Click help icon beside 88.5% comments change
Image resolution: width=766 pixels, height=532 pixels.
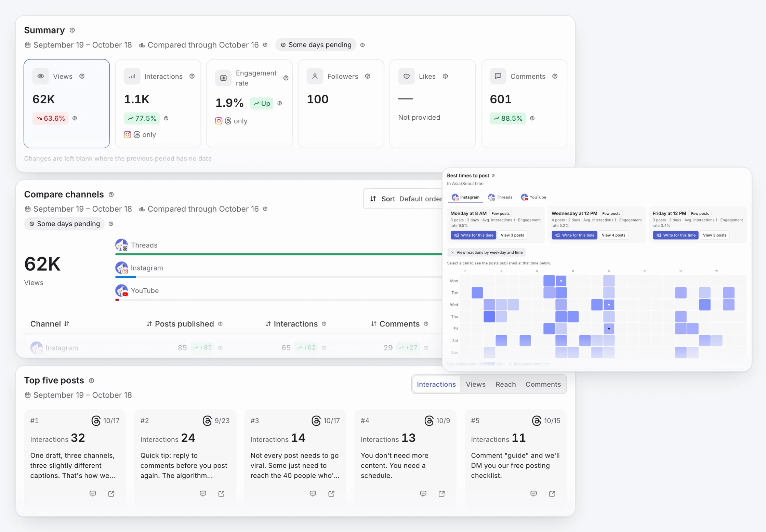coord(532,118)
